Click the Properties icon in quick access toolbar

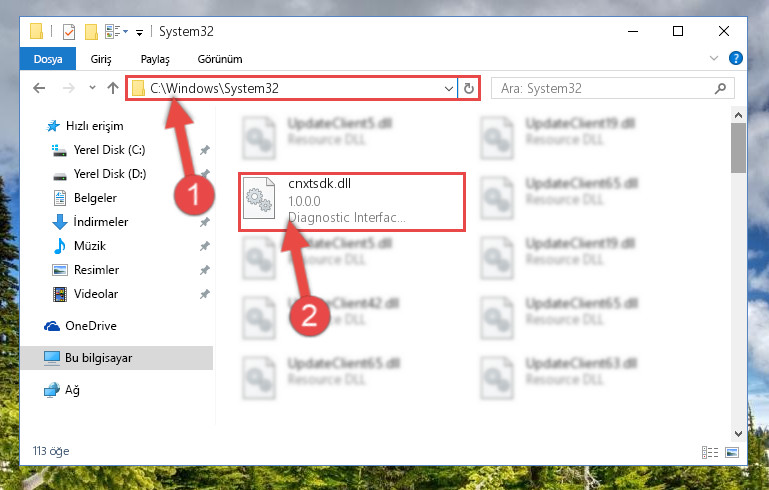coord(69,32)
